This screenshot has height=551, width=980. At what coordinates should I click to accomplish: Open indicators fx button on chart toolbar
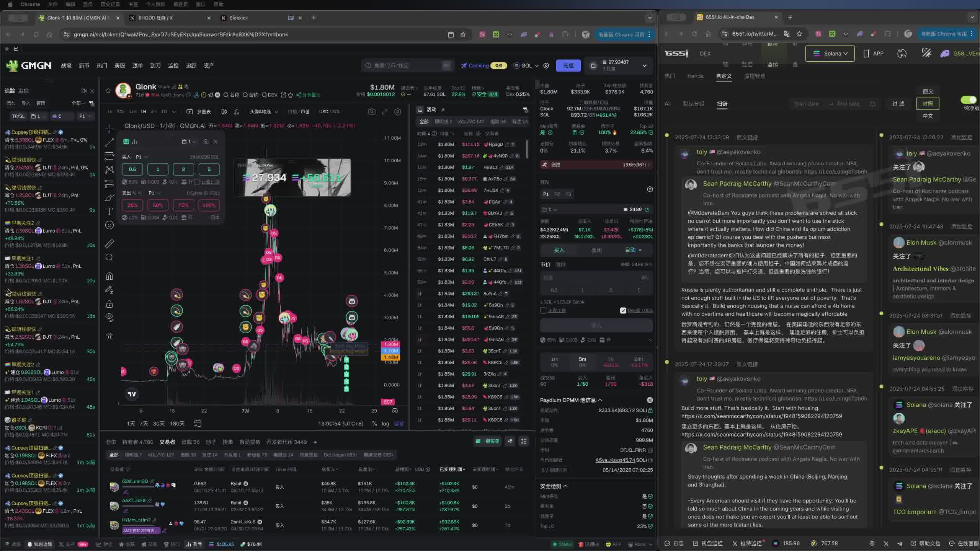237,112
